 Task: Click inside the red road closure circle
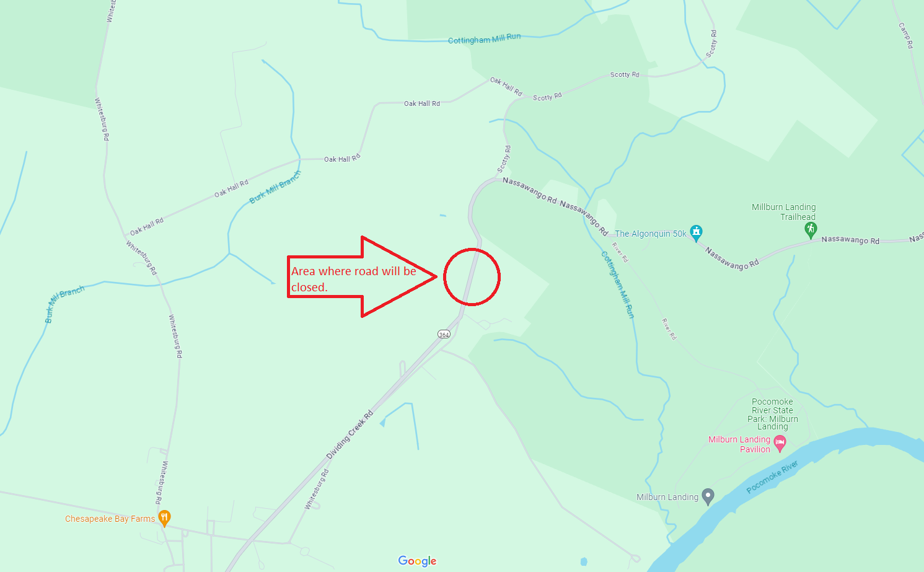coord(472,277)
